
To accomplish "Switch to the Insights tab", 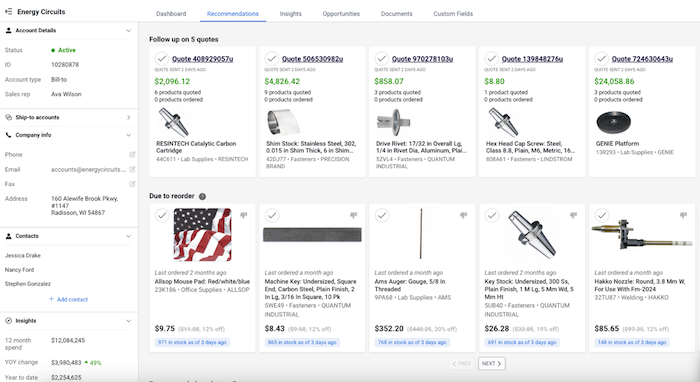I will 291,14.
